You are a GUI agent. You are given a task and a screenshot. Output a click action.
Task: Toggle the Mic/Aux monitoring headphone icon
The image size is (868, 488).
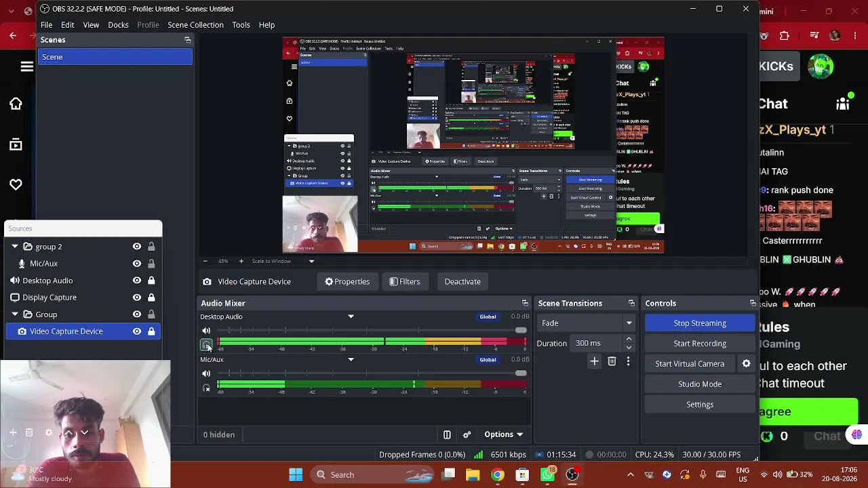tap(206, 388)
